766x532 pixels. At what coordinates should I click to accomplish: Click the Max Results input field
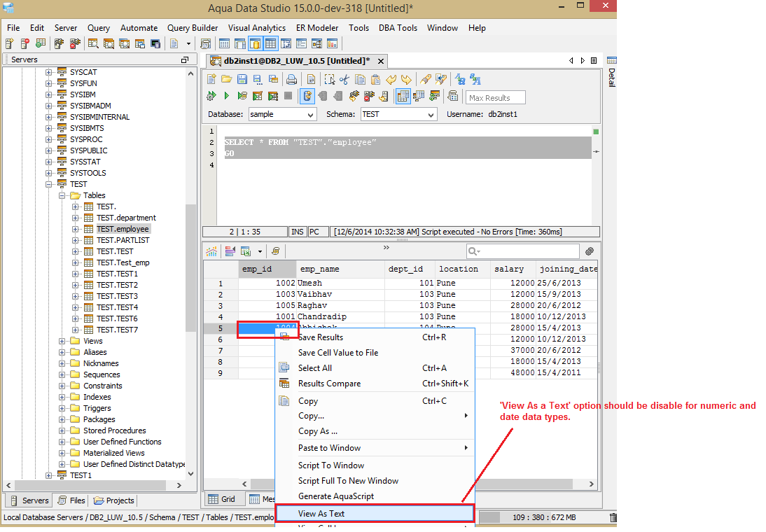click(x=495, y=98)
